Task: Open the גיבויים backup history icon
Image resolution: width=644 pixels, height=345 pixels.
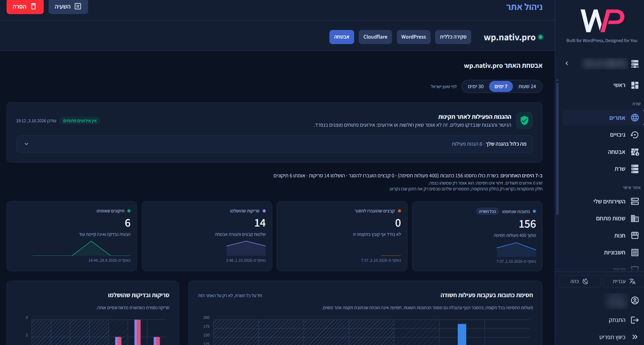Action: (635, 135)
